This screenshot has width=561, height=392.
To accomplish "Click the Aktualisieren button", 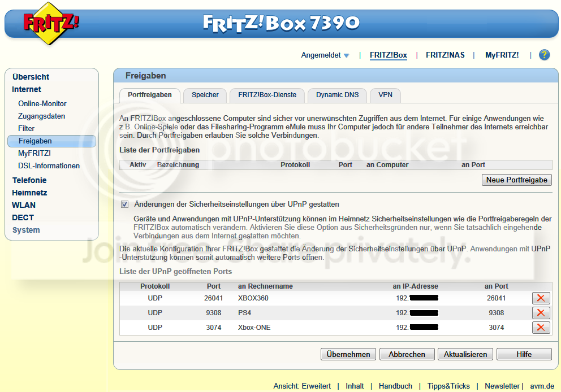I will pos(465,354).
